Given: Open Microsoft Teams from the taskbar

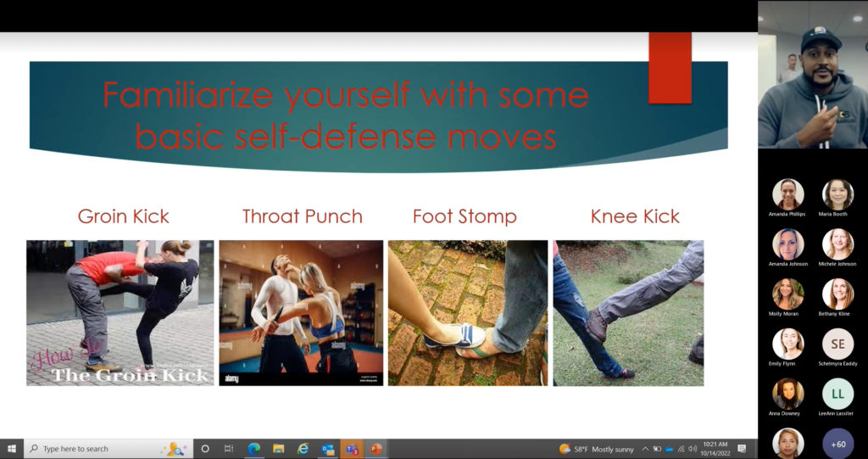Looking at the screenshot, I should [352, 449].
